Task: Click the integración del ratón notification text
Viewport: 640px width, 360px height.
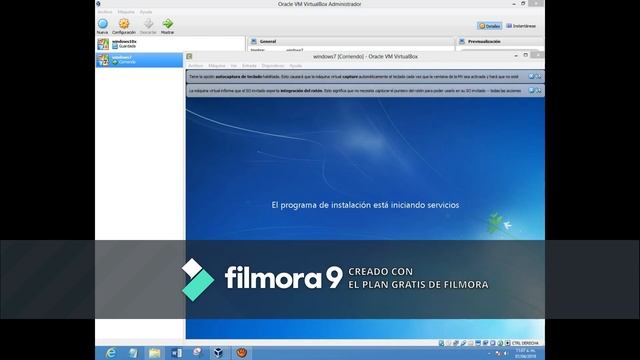Action: pyautogui.click(x=356, y=91)
